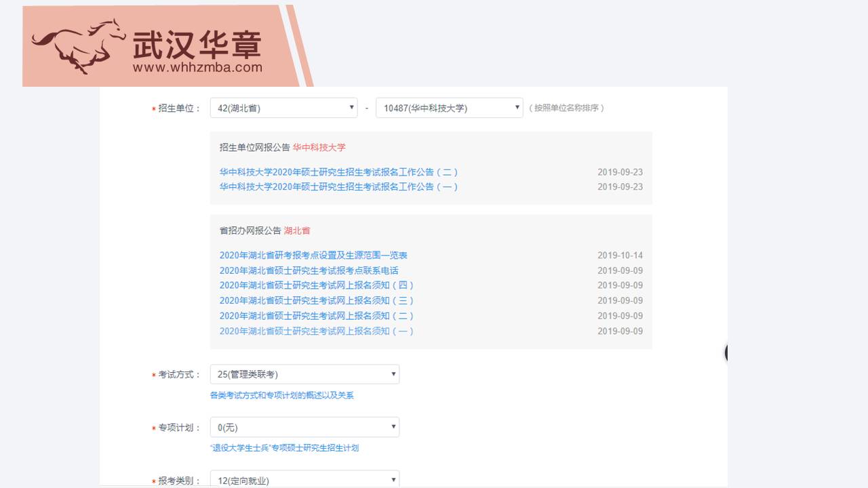Viewport: 868px width, 488px height.
Task: Click (按照单位名称排序) hint text
Action: pos(566,108)
